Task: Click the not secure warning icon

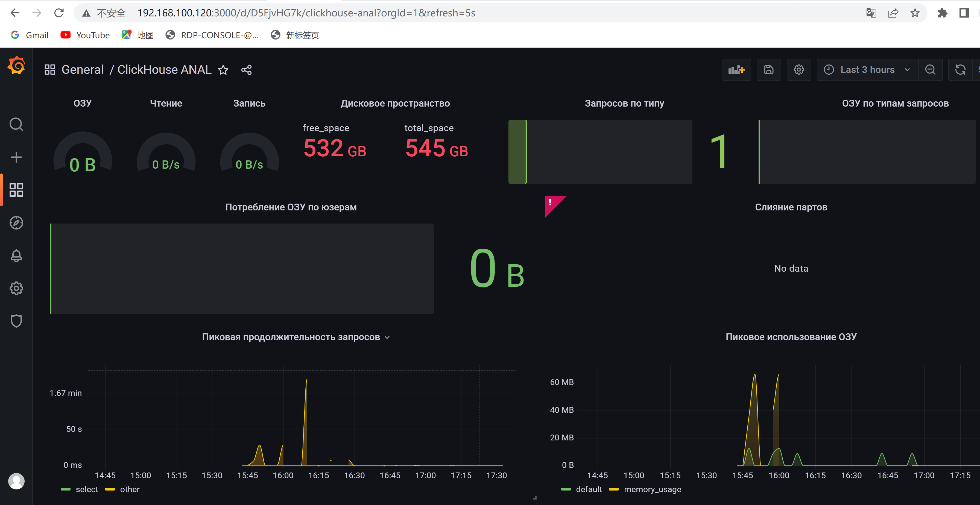Action: 86,13
